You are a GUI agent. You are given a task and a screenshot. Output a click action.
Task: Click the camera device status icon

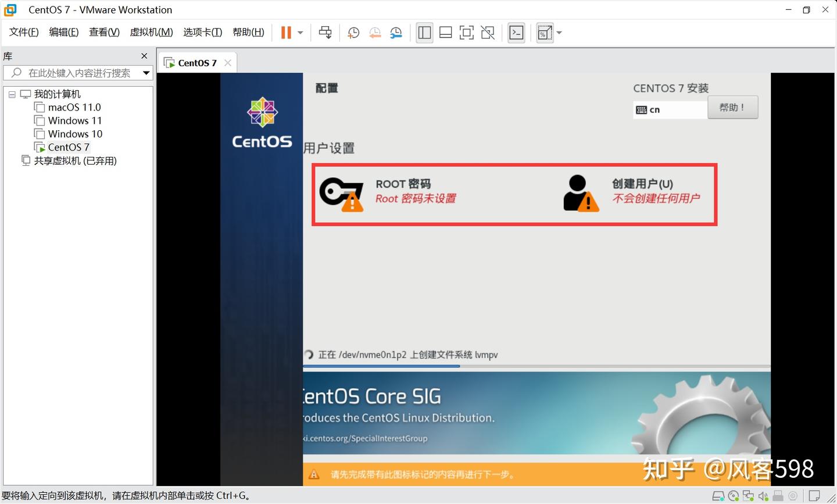[793, 496]
